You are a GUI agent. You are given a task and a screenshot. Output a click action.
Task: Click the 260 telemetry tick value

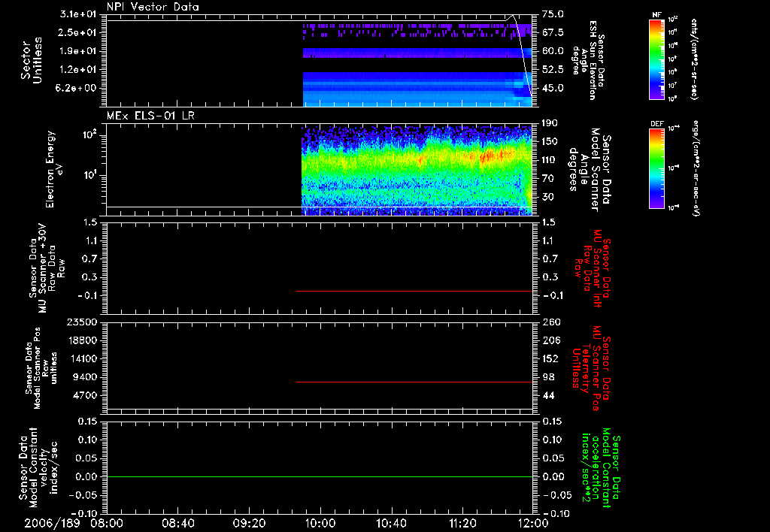[x=551, y=322]
